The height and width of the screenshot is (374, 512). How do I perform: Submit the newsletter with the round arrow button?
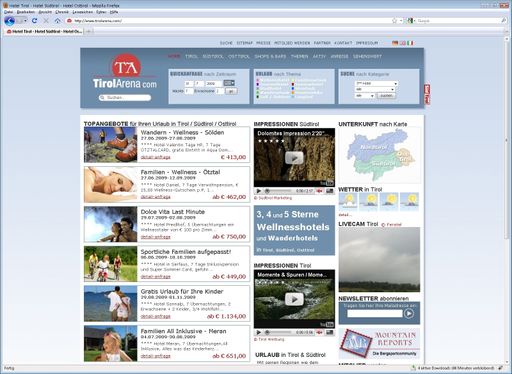point(409,313)
